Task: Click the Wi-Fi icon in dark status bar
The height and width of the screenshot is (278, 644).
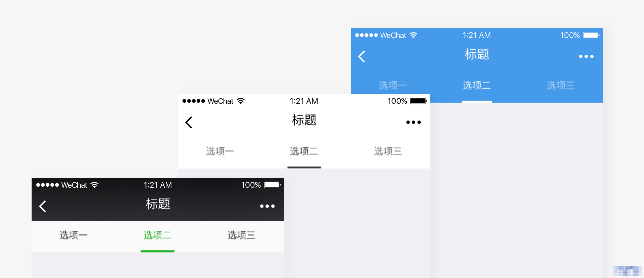Action: click(94, 185)
